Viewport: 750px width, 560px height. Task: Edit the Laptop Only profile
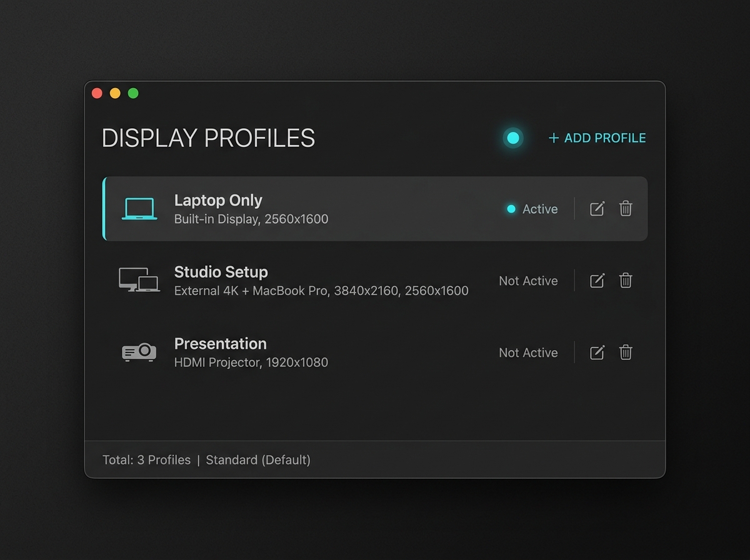[x=597, y=209]
